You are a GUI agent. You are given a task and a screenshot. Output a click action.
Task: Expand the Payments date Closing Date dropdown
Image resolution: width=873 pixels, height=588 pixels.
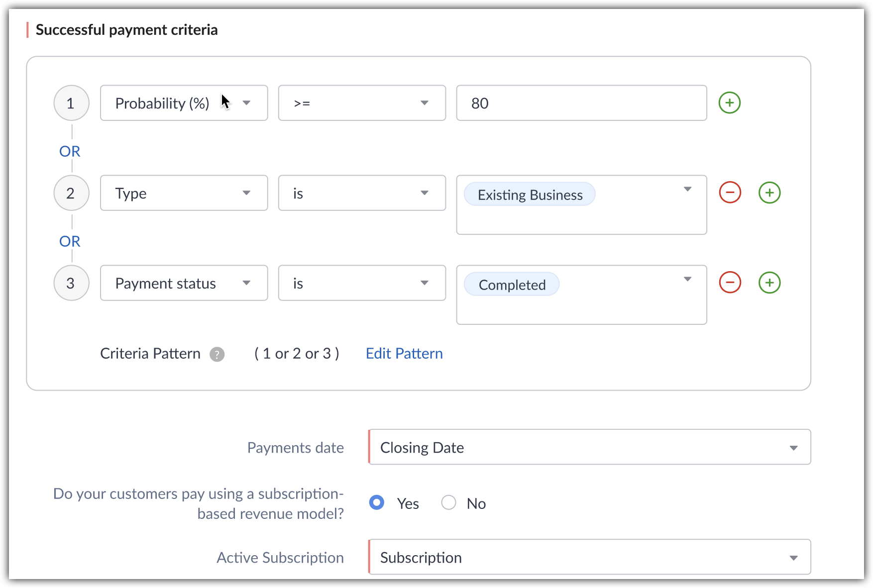tap(590, 447)
